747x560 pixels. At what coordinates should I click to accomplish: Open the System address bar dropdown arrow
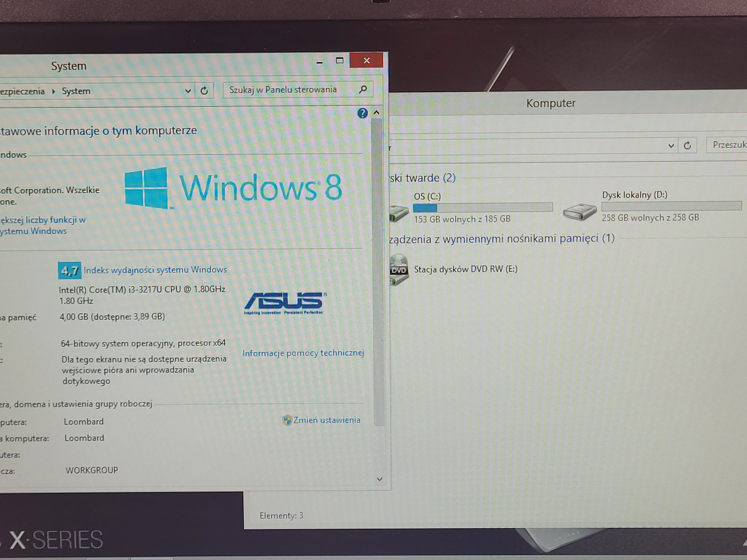[188, 91]
